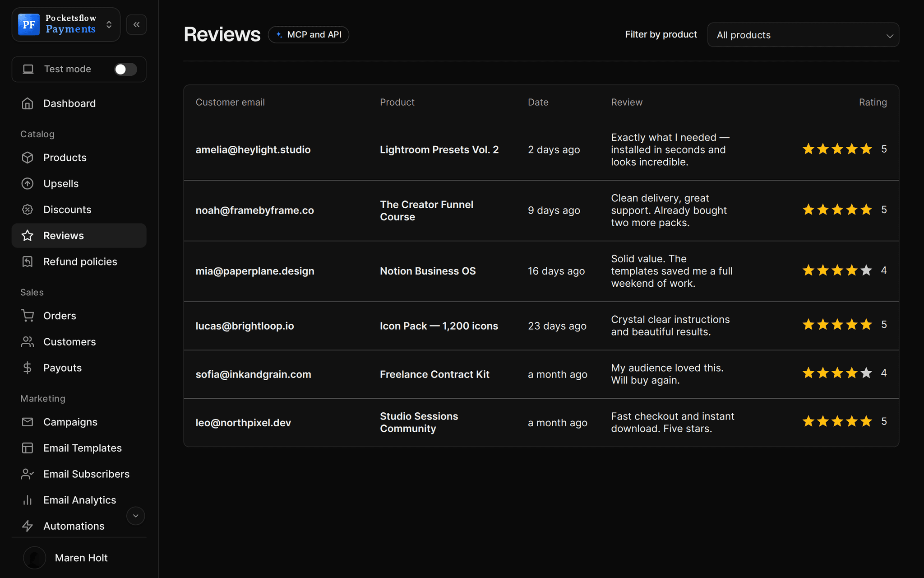Click The Creator Funnel Course product
Viewport: 924px width, 578px height.
[427, 210]
